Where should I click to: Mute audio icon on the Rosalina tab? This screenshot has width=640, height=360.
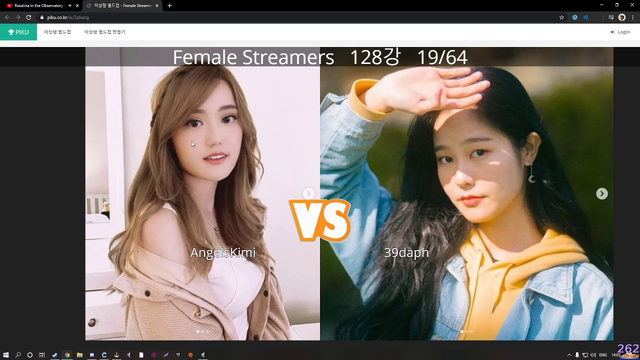point(70,6)
